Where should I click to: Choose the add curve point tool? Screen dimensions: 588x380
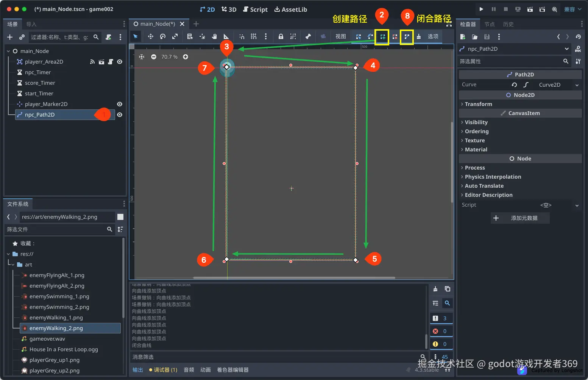(383, 37)
